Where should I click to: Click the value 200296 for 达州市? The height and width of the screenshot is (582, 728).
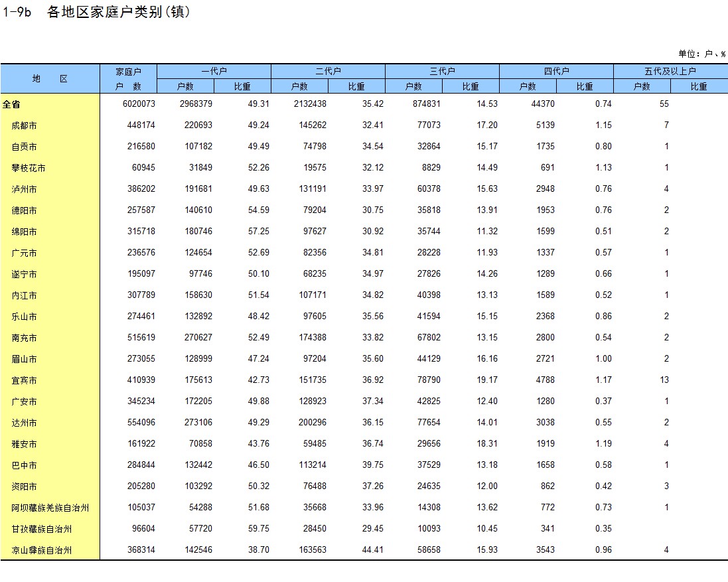click(313, 423)
